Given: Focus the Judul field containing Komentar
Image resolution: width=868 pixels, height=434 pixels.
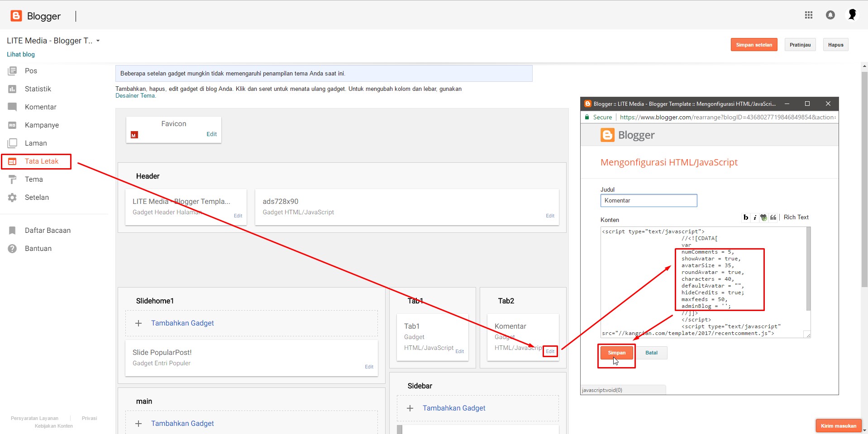Looking at the screenshot, I should pyautogui.click(x=649, y=201).
